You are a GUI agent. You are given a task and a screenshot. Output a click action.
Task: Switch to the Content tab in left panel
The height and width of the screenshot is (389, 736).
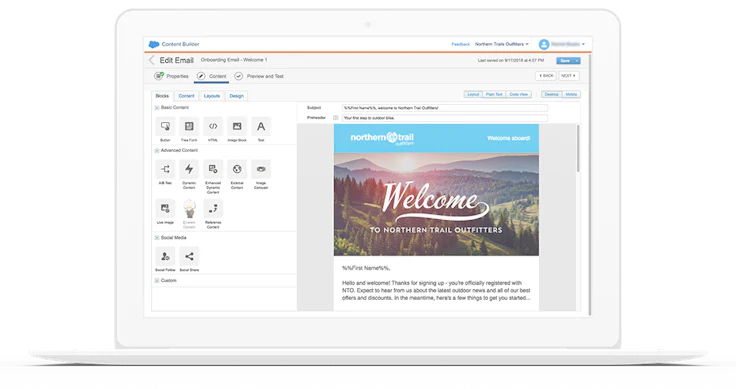[186, 96]
